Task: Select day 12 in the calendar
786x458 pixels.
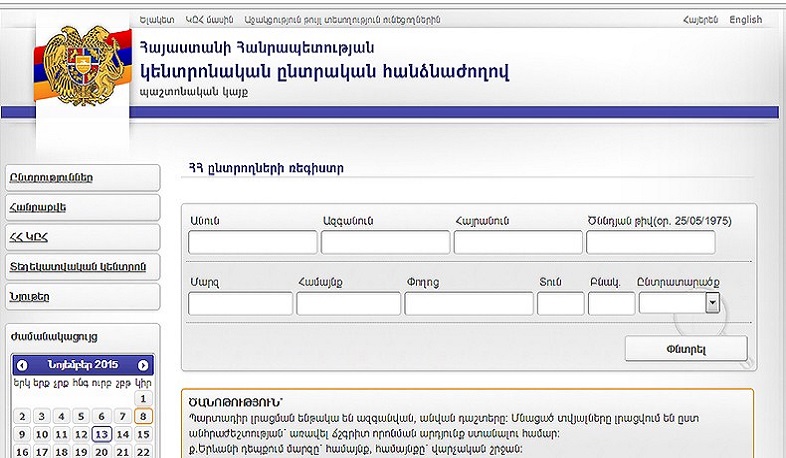Action: [x=81, y=434]
